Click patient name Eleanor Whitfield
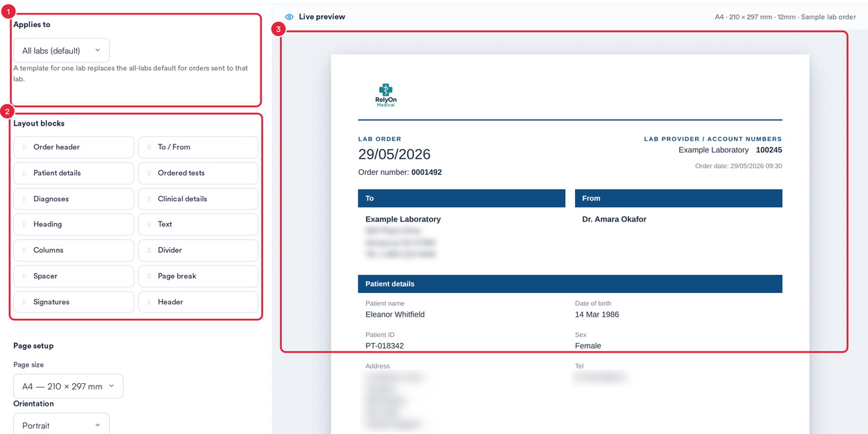This screenshot has height=434, width=868. [x=395, y=315]
